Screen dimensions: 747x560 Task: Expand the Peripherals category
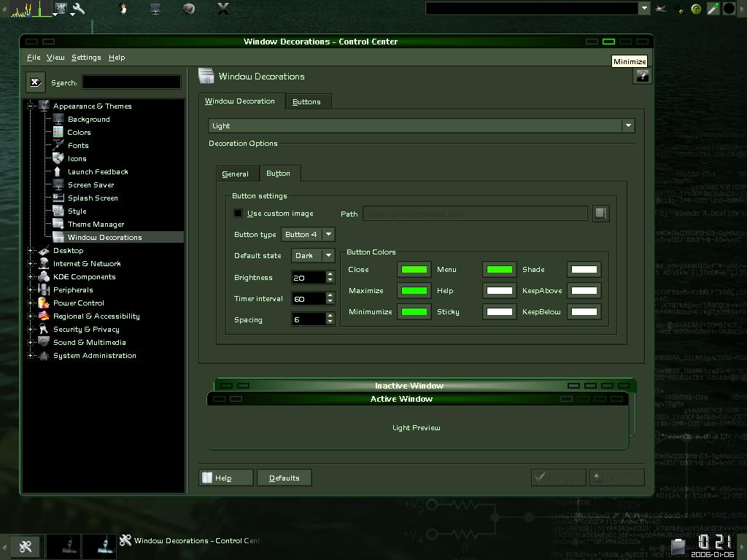tap(30, 289)
